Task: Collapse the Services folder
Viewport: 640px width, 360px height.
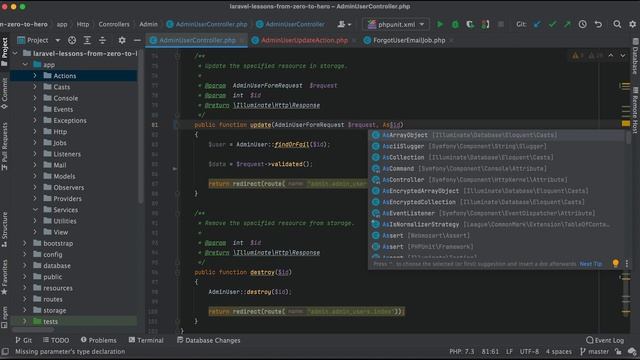Action: [x=35, y=210]
